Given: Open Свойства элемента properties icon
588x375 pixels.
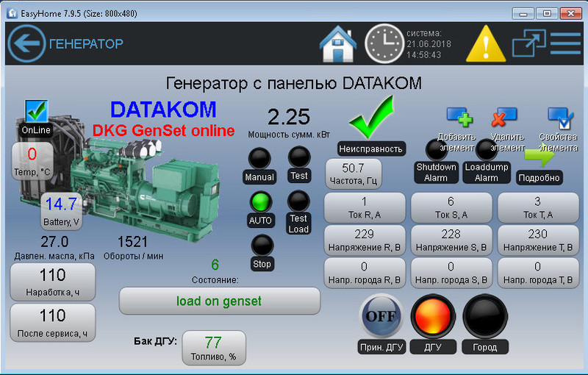Looking at the screenshot, I should (x=559, y=117).
